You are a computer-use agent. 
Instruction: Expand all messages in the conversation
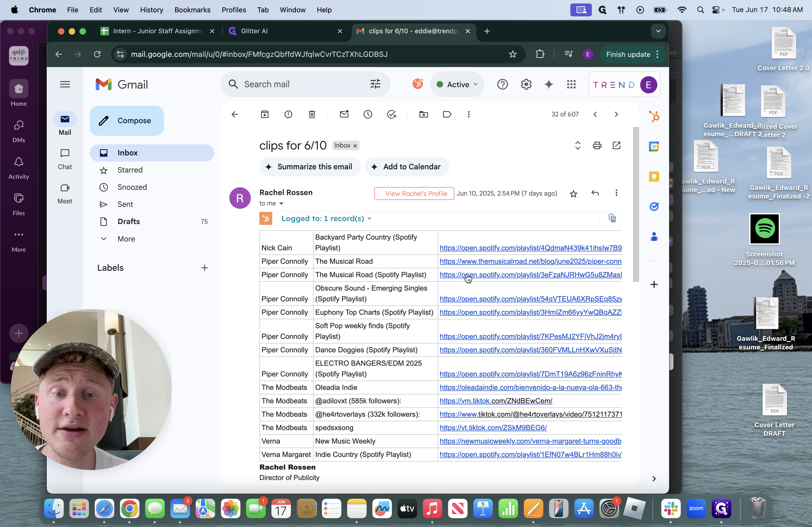point(577,145)
